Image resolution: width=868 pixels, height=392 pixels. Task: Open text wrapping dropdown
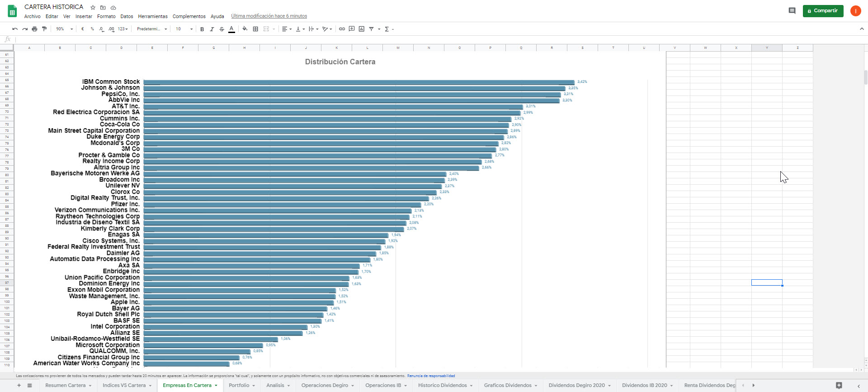314,29
